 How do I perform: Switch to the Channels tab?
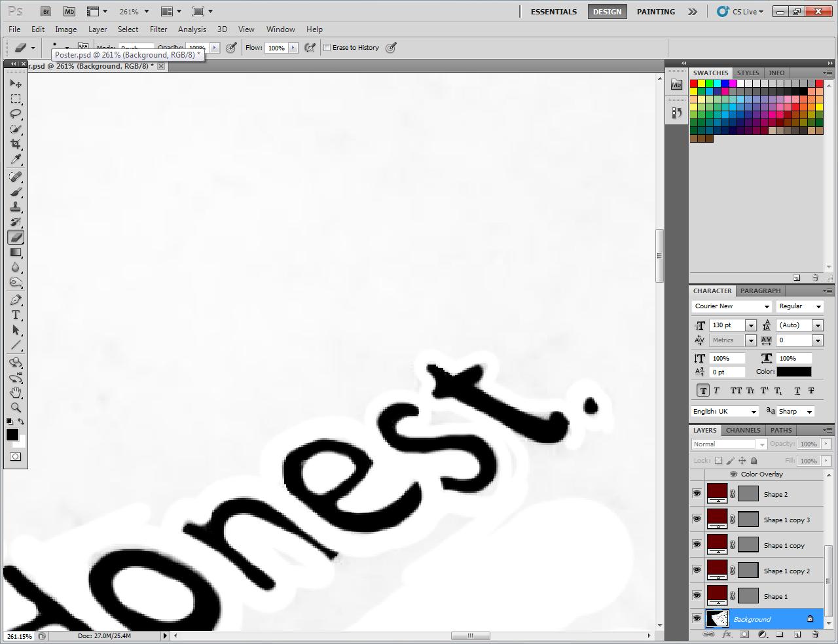click(x=743, y=430)
